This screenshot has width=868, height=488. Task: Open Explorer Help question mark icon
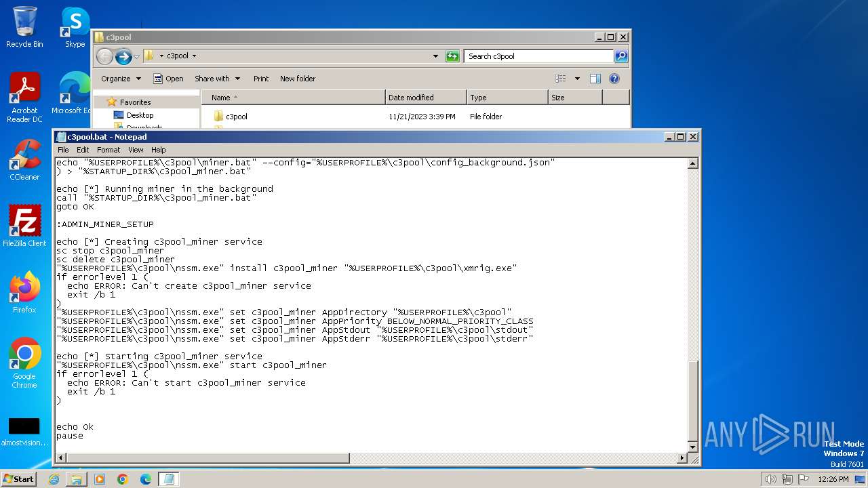(x=614, y=79)
